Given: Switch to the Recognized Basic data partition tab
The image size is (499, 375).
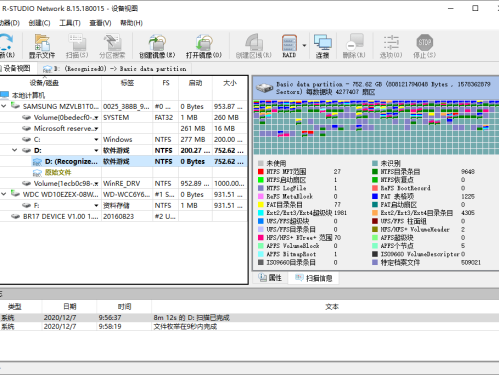Looking at the screenshot, I should click(x=114, y=69).
